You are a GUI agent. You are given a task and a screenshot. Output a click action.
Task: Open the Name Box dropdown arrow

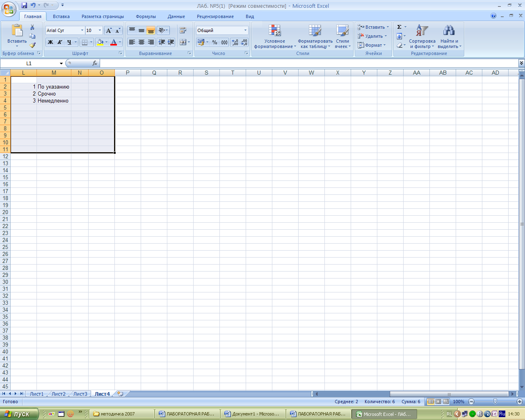(x=61, y=63)
